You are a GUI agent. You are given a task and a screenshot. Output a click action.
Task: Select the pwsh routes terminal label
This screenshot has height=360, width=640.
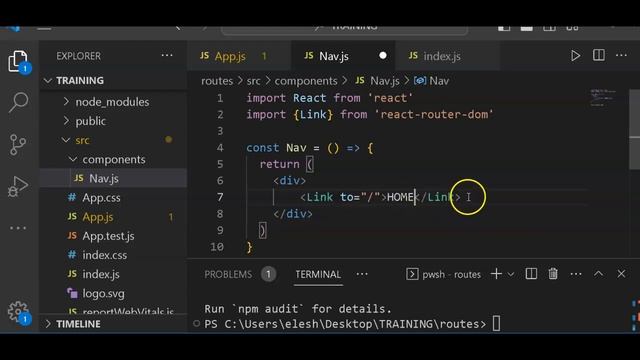click(x=444, y=274)
